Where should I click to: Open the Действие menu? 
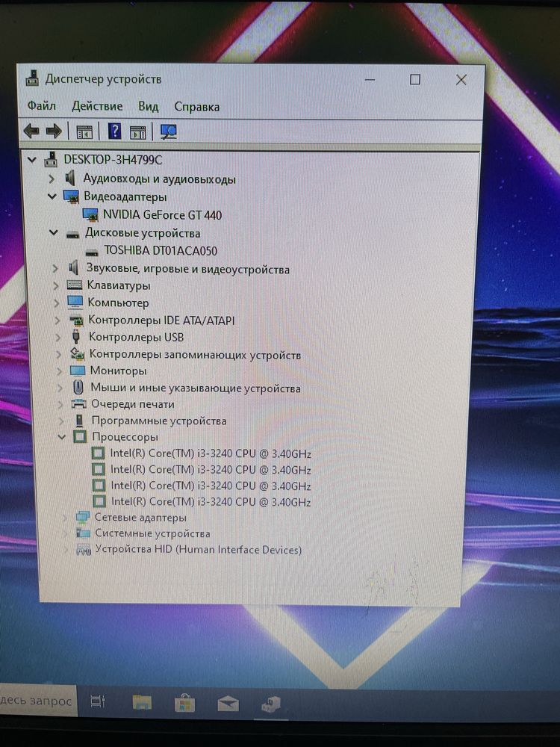97,106
